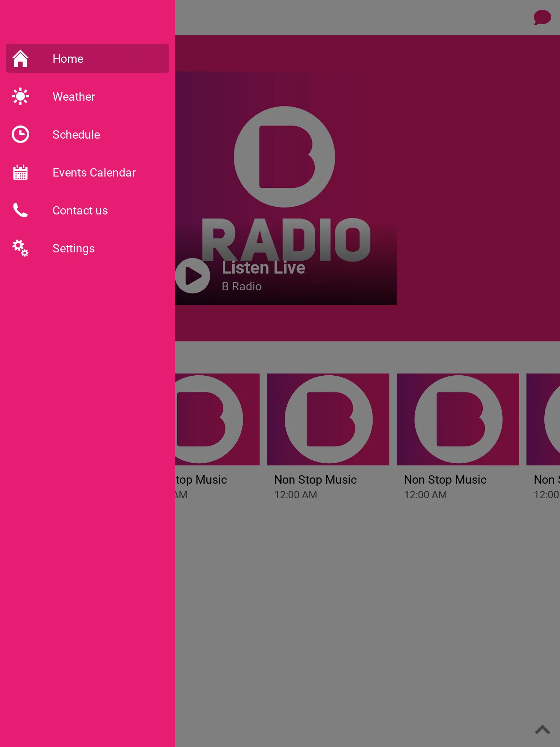Open the chat bubble icon
The height and width of the screenshot is (747, 560).
click(x=542, y=18)
